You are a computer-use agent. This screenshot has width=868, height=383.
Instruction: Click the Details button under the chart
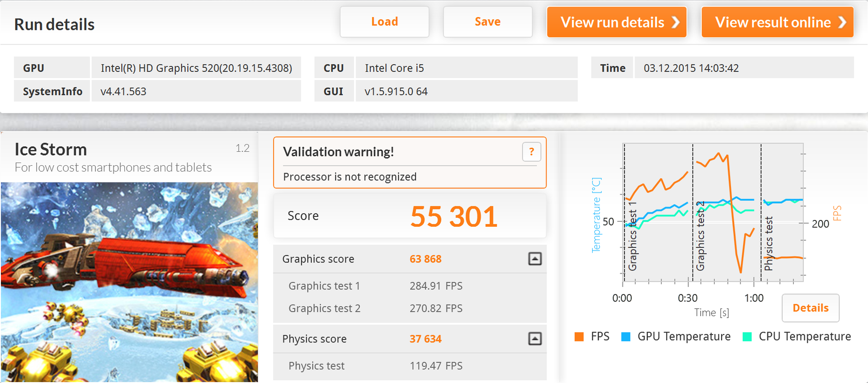coord(811,308)
